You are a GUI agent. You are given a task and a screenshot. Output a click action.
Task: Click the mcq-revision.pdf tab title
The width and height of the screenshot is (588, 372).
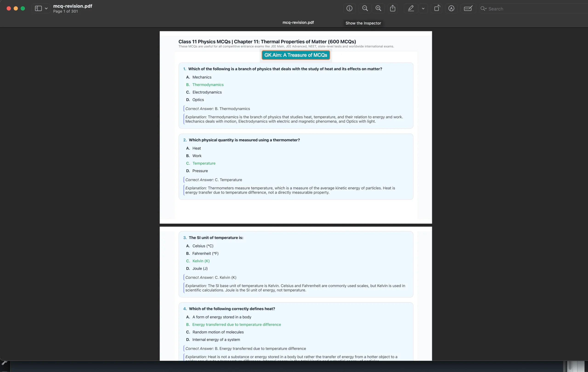(x=298, y=23)
